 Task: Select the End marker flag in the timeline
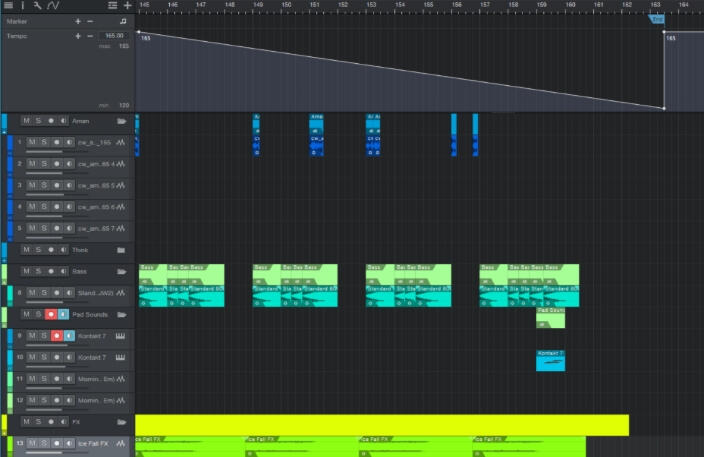coord(657,19)
